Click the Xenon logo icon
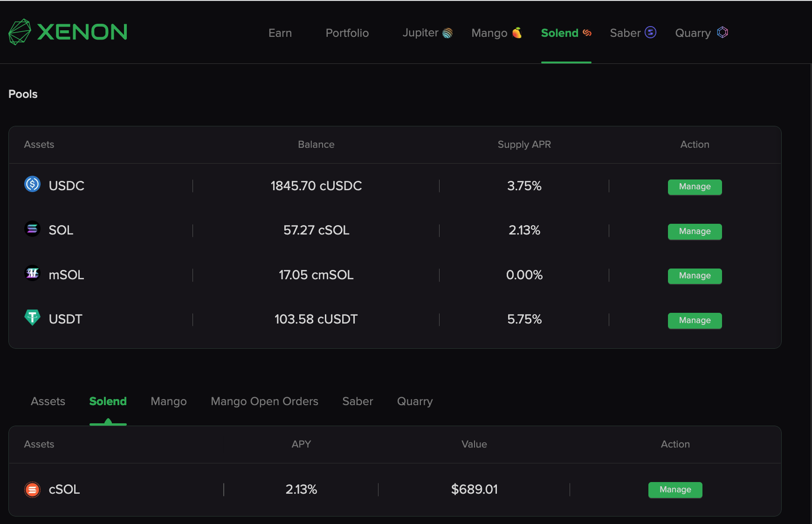The image size is (812, 524). click(20, 32)
